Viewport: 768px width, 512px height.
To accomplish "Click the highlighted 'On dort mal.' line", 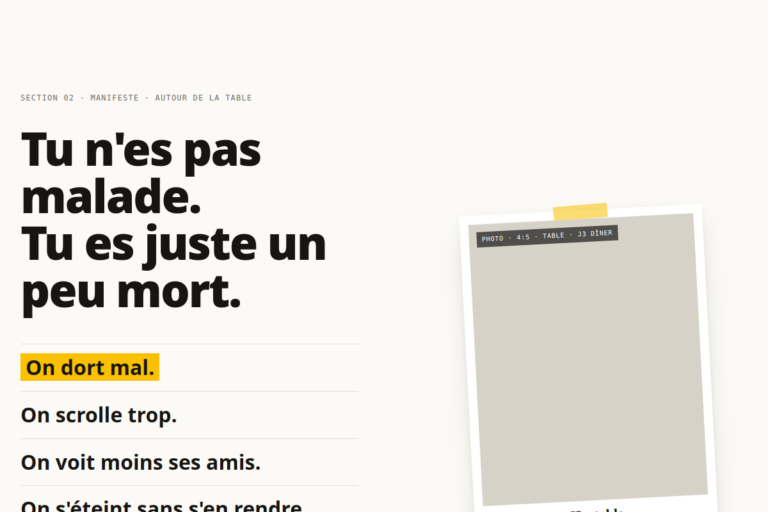I will pyautogui.click(x=90, y=367).
